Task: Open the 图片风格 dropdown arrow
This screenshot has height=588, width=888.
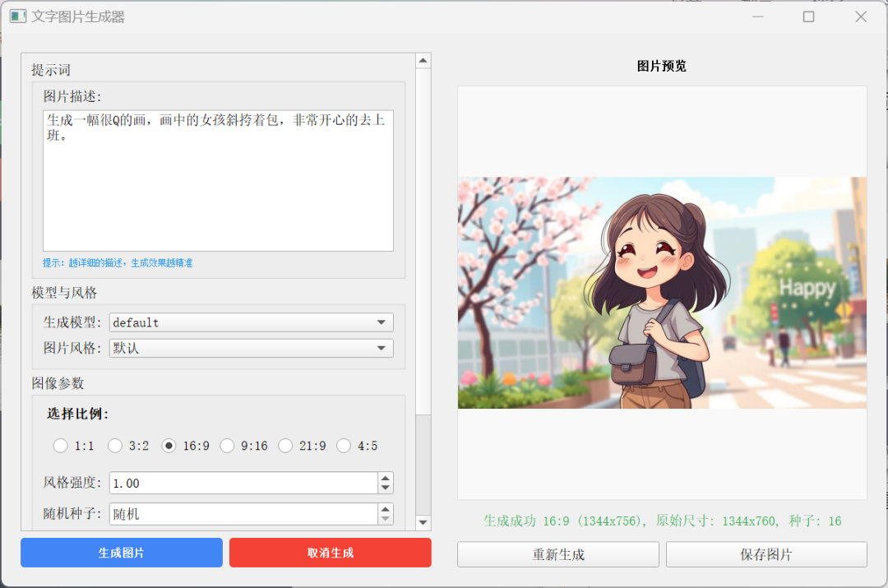Action: (381, 348)
